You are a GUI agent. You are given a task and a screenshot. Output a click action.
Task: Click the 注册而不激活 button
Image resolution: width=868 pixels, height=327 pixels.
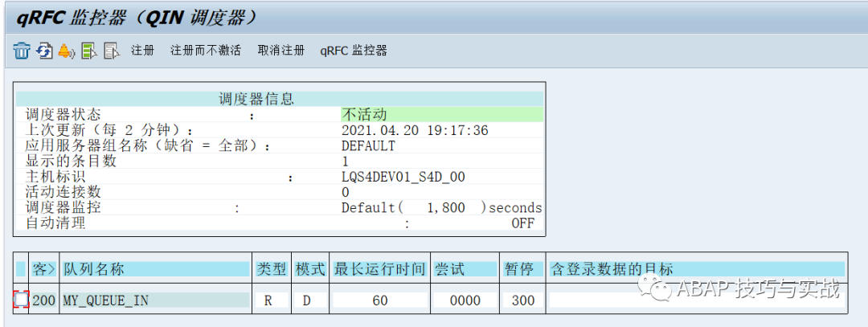(206, 51)
